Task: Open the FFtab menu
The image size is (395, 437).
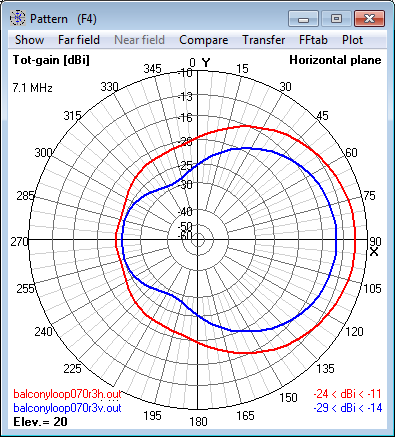Action: 313,40
